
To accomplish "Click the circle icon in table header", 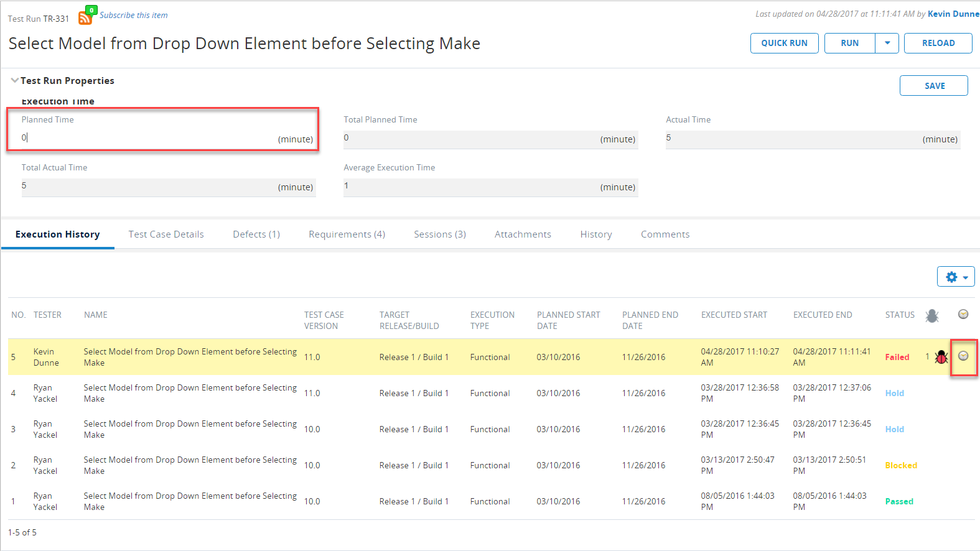I will pos(963,315).
